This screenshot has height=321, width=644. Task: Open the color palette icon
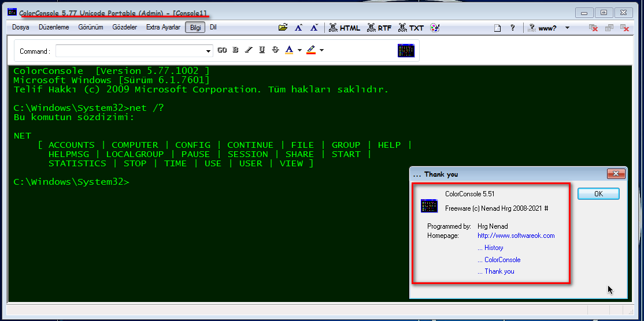tap(435, 28)
